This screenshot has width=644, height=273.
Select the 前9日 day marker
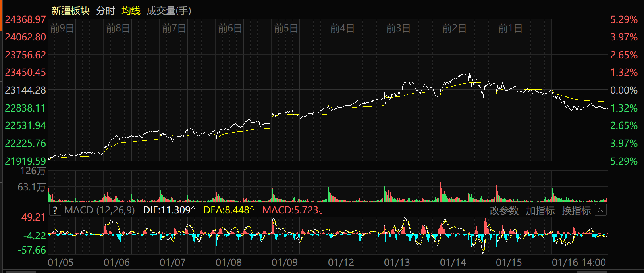coord(62,28)
